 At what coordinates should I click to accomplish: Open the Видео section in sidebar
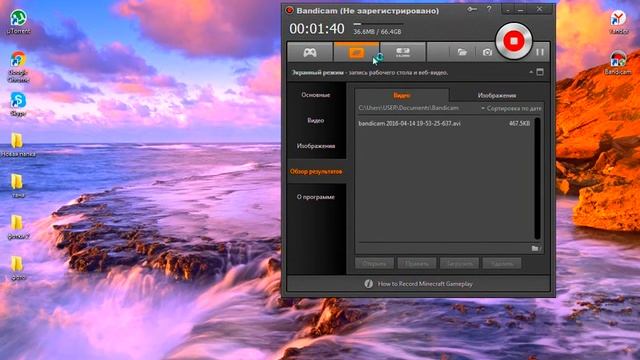(x=316, y=120)
